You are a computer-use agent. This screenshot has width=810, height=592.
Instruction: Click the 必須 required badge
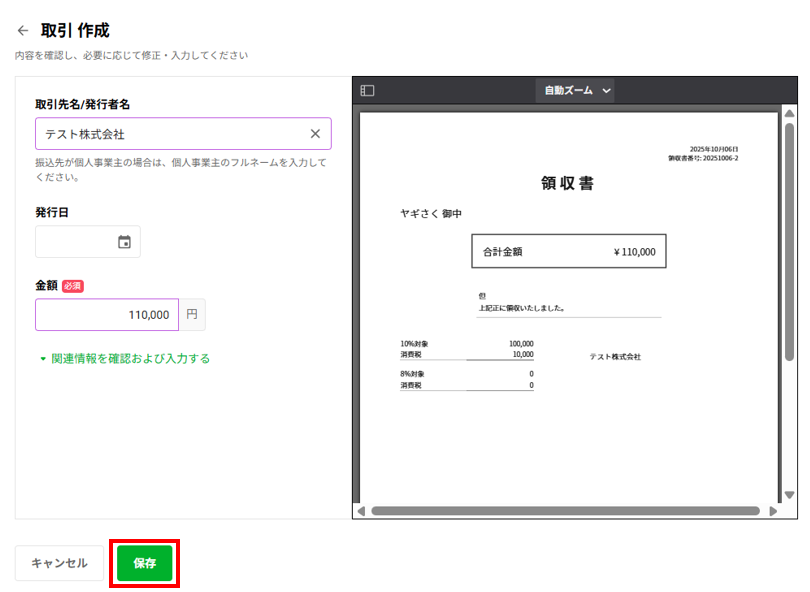click(x=73, y=286)
